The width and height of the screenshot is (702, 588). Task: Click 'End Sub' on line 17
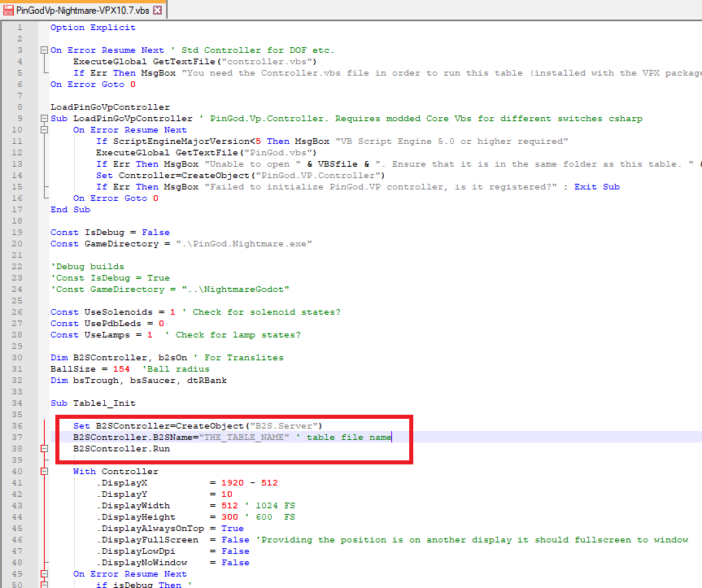[70, 210]
